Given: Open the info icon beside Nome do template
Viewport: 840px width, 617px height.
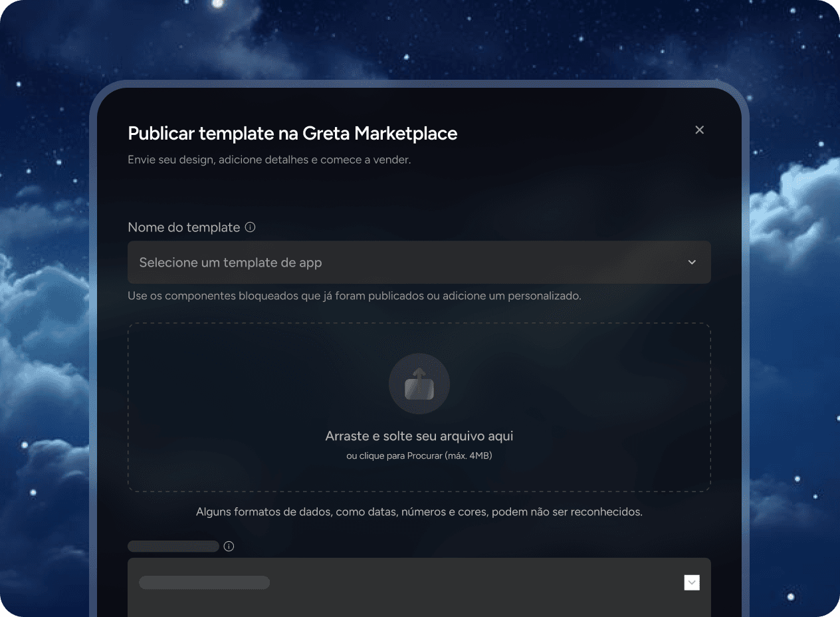Looking at the screenshot, I should click(250, 227).
